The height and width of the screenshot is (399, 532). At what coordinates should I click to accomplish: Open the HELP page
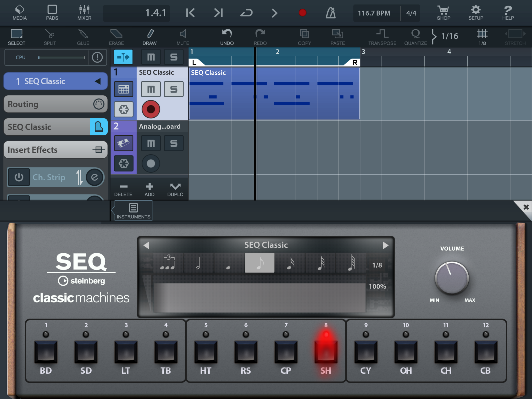point(508,12)
